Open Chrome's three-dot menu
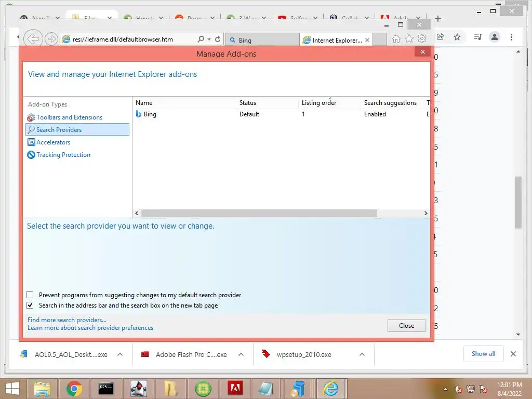Screen dimensions: 532x399 click(511, 37)
